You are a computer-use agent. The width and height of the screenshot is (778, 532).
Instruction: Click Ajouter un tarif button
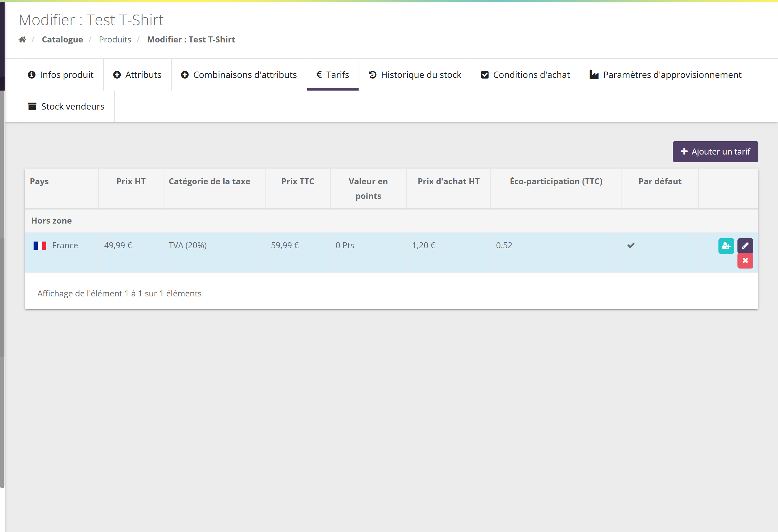pyautogui.click(x=715, y=152)
